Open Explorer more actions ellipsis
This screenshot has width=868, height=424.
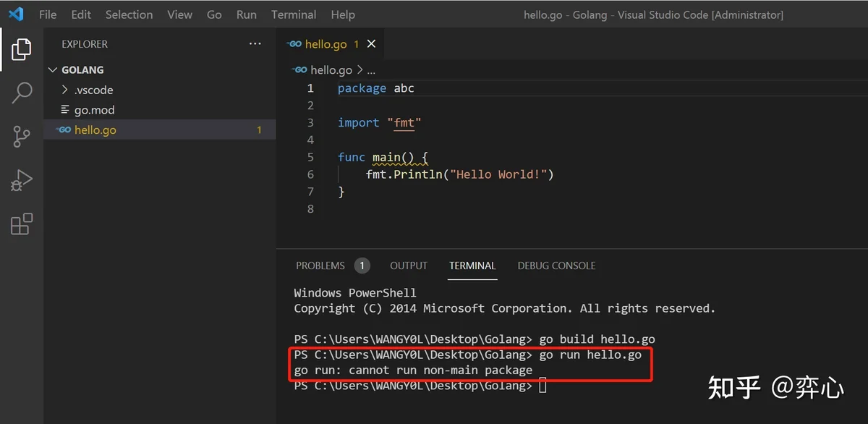[255, 44]
